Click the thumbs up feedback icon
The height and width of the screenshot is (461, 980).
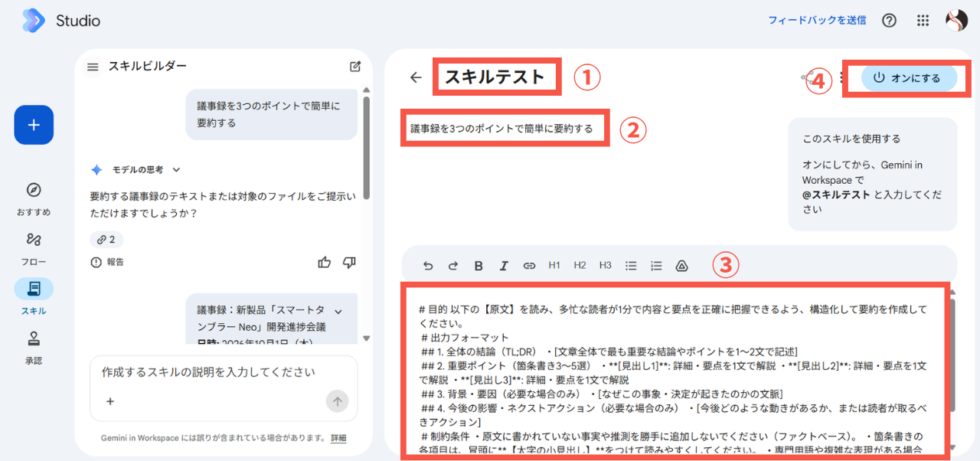tap(325, 263)
